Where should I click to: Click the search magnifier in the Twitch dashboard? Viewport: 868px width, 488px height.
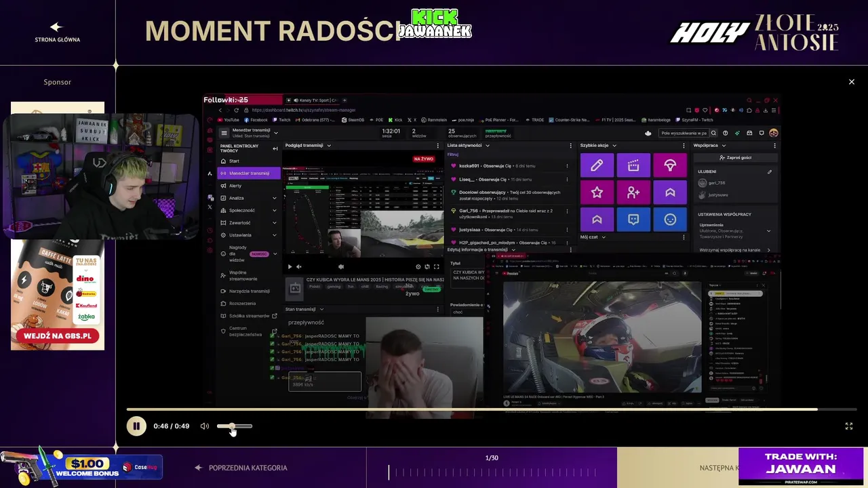[713, 133]
